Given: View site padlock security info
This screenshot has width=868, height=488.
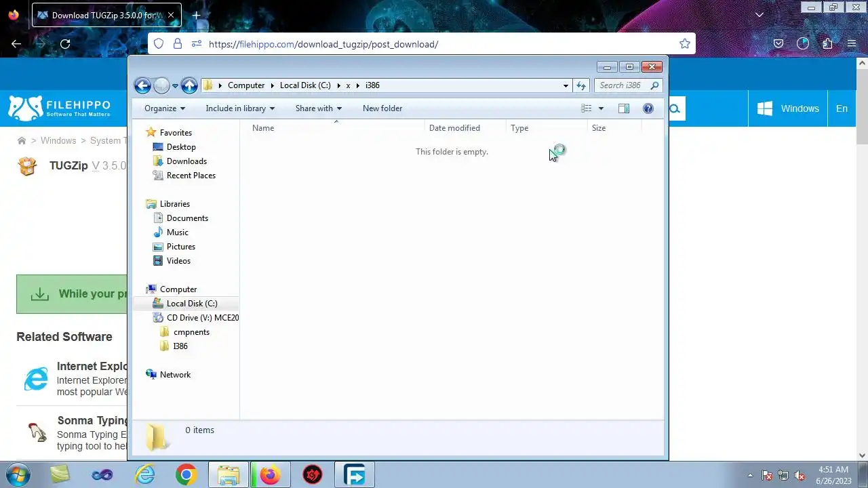Looking at the screenshot, I should (x=178, y=44).
